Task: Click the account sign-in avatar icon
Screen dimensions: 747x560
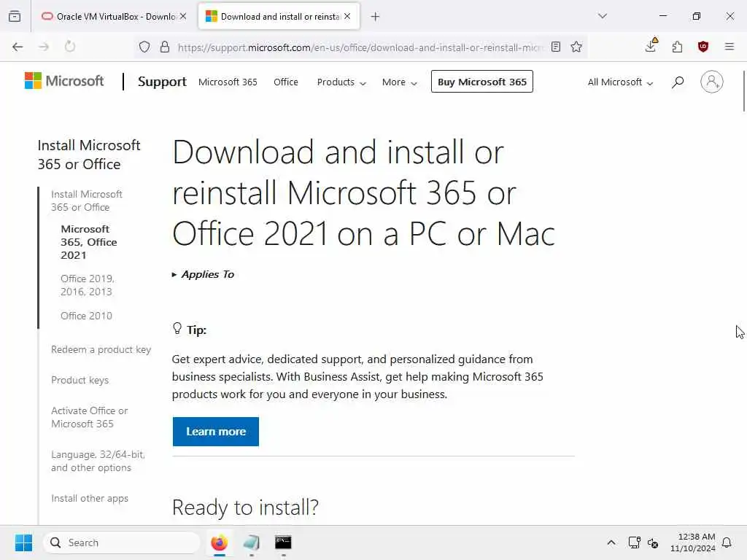Action: (712, 82)
